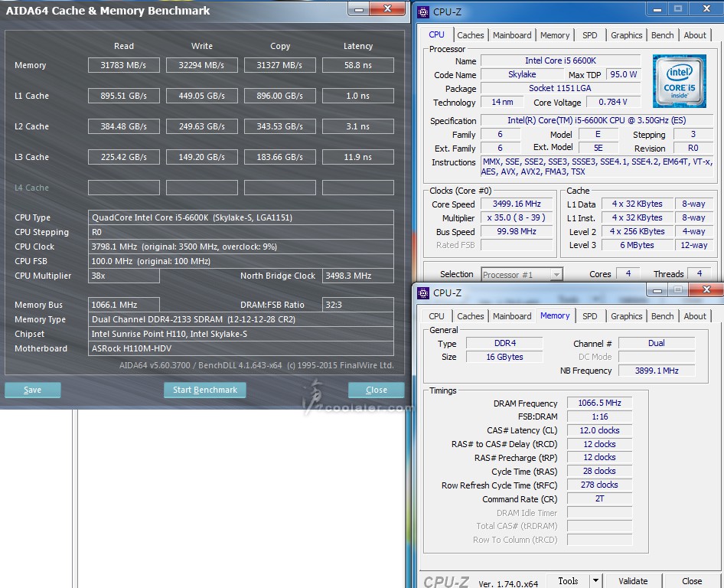Open Mainboard tab in lower CPU-Z window

coord(511,316)
